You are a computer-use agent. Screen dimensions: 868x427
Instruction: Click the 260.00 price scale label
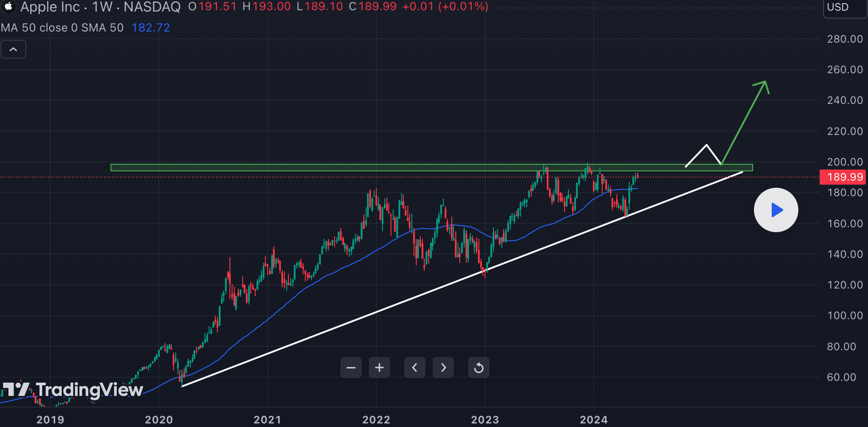(845, 70)
